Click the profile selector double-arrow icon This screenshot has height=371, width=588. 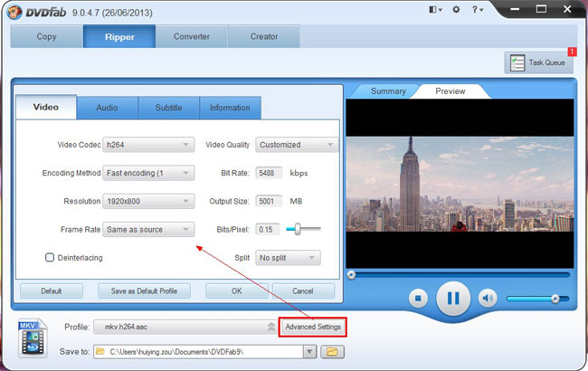click(x=271, y=327)
